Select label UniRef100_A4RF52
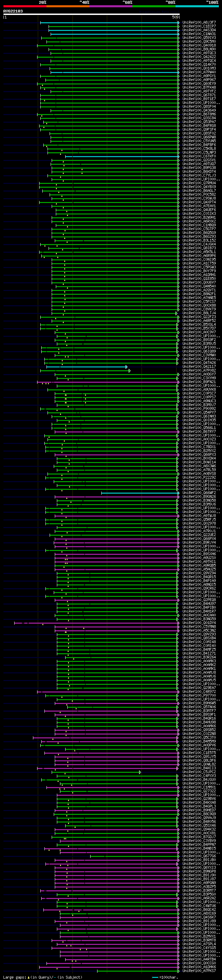Screen dimensions: 222x980 pyautogui.click(x=199, y=321)
